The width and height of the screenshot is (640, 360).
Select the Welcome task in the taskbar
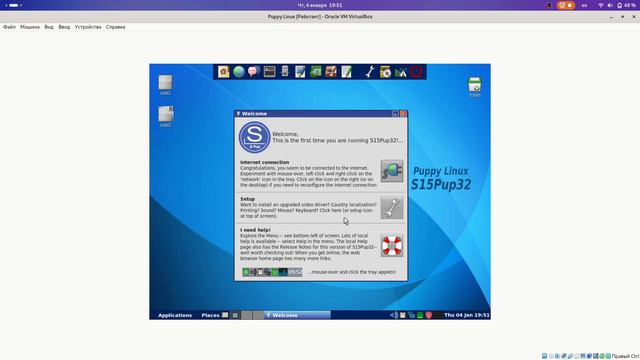297,315
